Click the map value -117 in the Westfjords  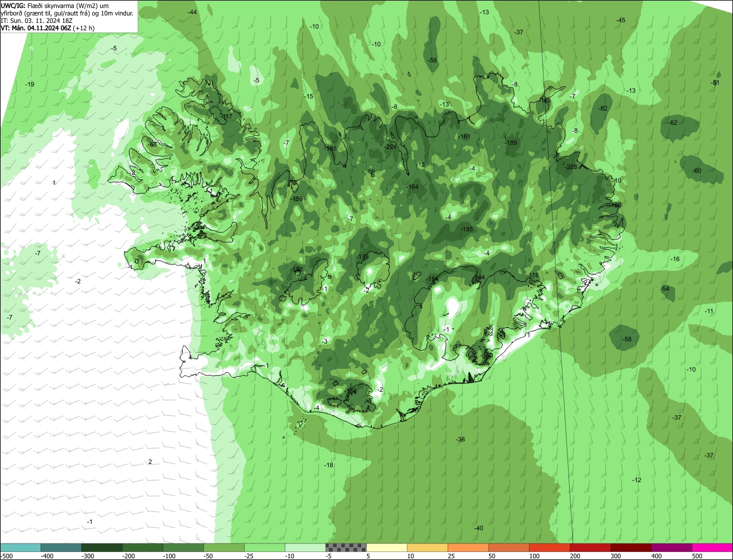pos(227,116)
